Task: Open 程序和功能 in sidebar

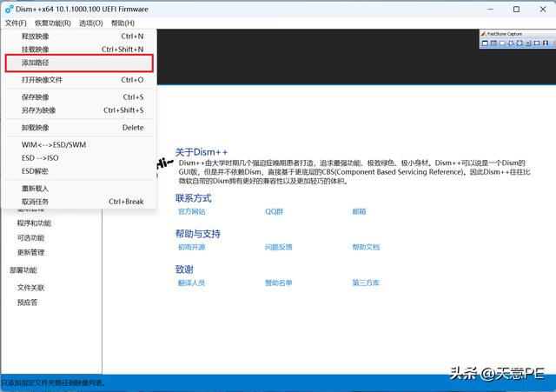Action: point(34,223)
